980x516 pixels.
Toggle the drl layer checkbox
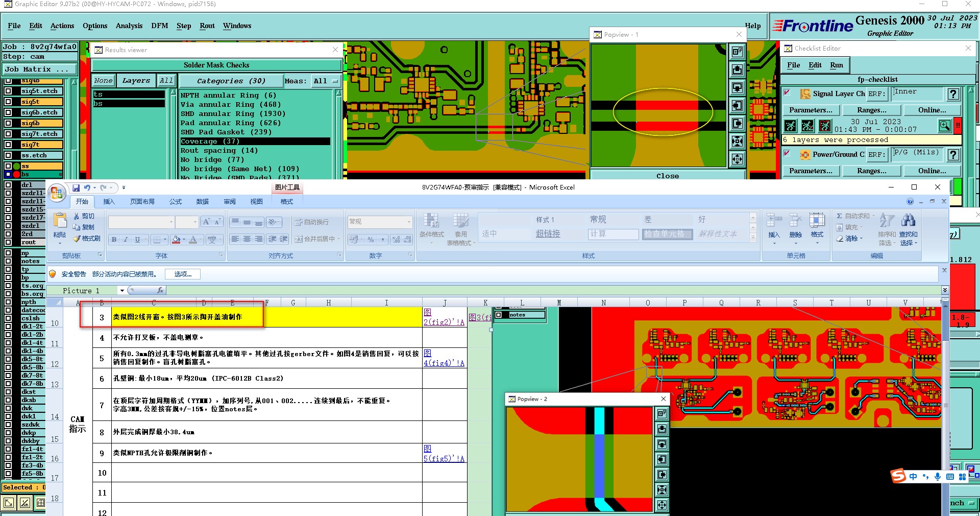click(8, 185)
